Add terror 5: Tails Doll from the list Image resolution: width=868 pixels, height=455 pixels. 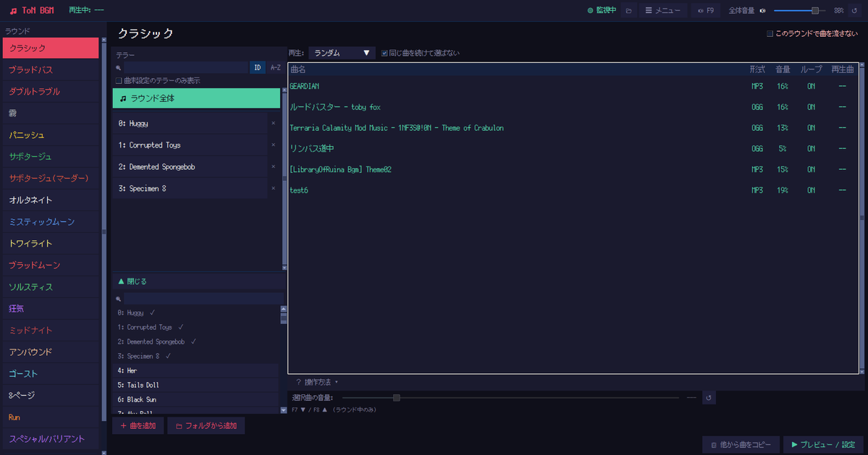tap(195, 385)
